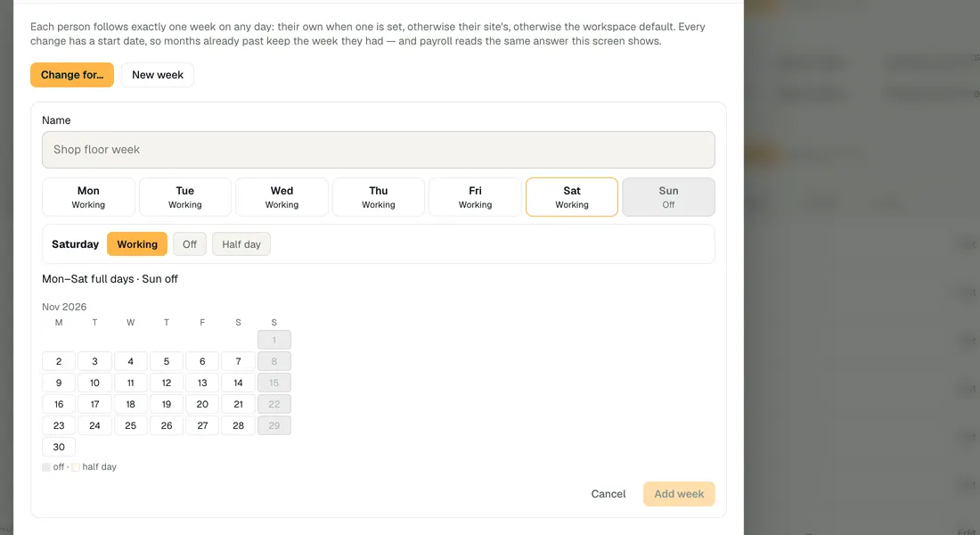Screen dimensions: 980x535
Task: Click the 'Saturday' label in day editor
Action: pyautogui.click(x=75, y=244)
